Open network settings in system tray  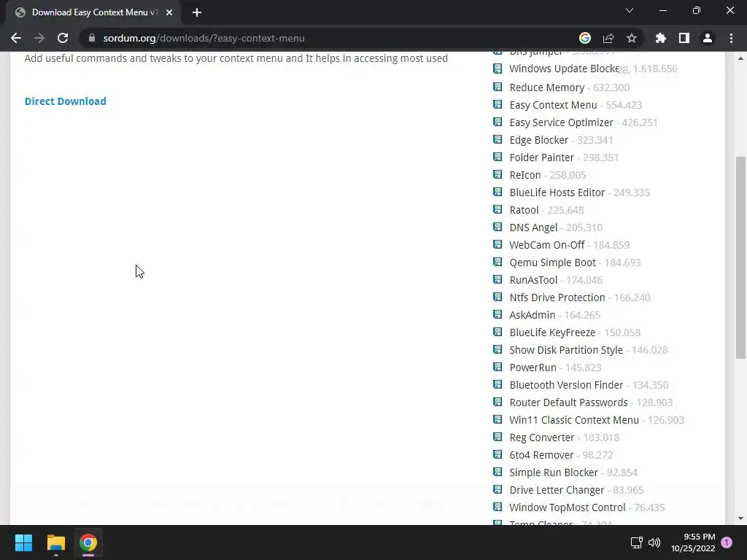pyautogui.click(x=636, y=542)
